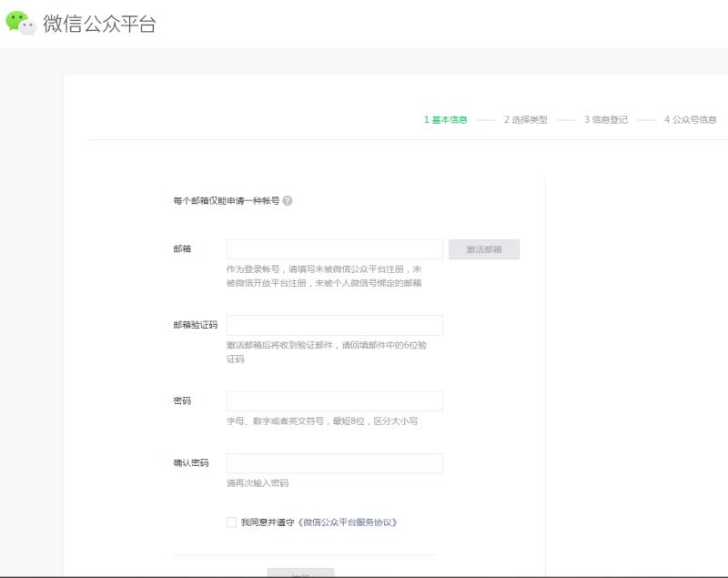728x578 pixels.
Task: Focus the 邮箱 email input field
Action: (x=337, y=248)
